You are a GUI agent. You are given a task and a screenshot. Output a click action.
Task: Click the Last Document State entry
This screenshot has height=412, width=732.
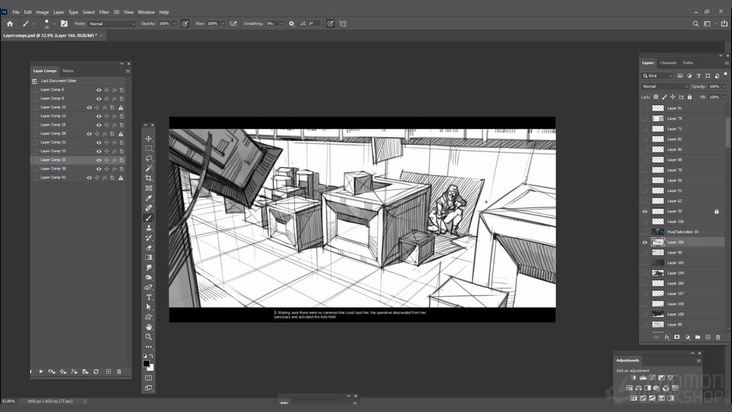pyautogui.click(x=58, y=81)
